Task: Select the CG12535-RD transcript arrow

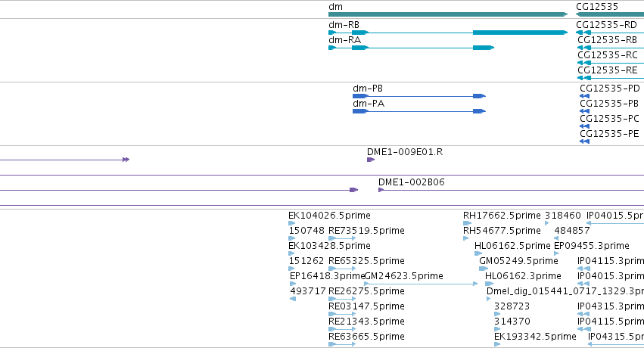Action: coord(610,33)
